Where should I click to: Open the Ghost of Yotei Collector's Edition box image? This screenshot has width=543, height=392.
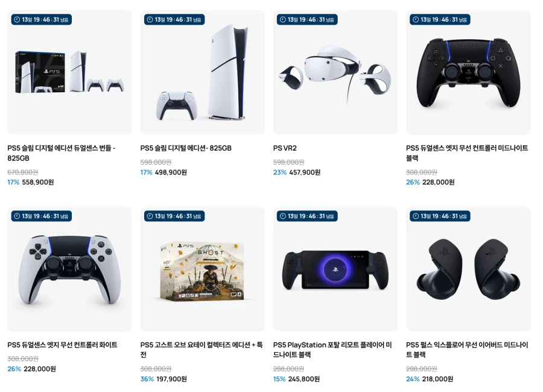point(202,269)
